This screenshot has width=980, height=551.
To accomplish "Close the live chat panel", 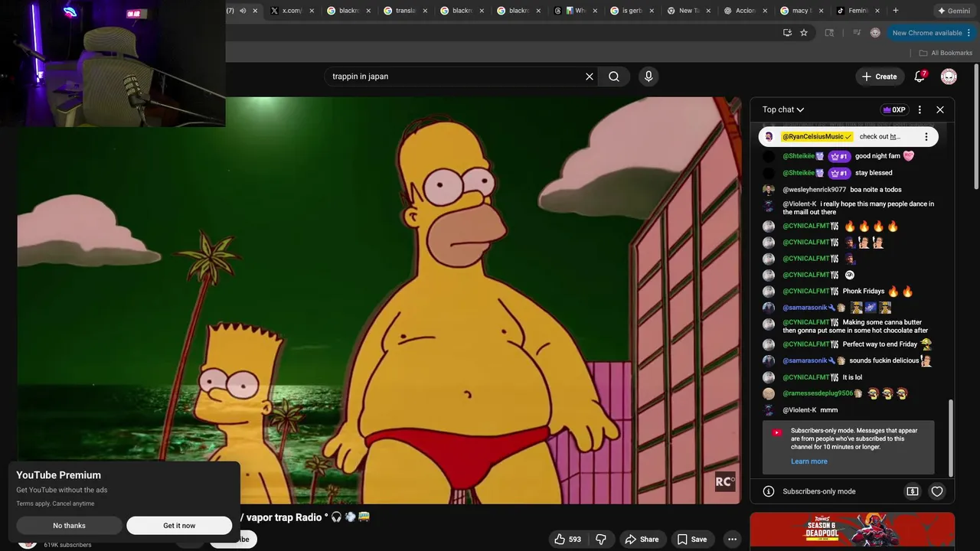I will coord(940,109).
